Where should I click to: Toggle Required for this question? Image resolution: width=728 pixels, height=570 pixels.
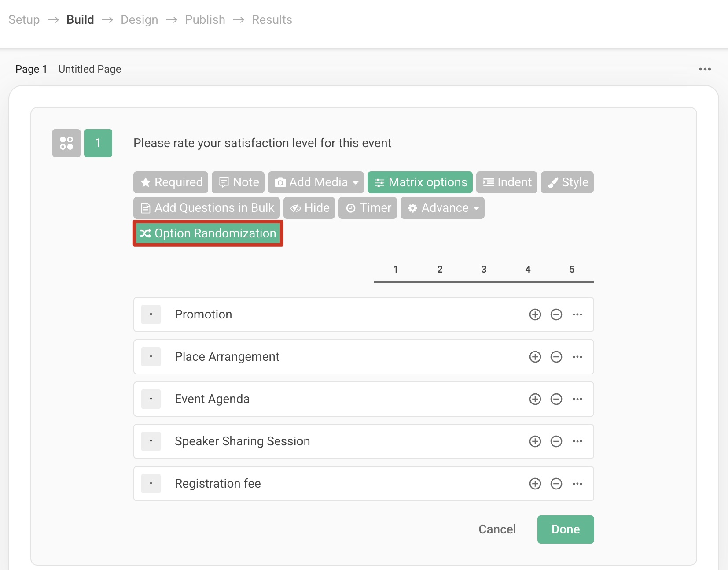tap(170, 182)
